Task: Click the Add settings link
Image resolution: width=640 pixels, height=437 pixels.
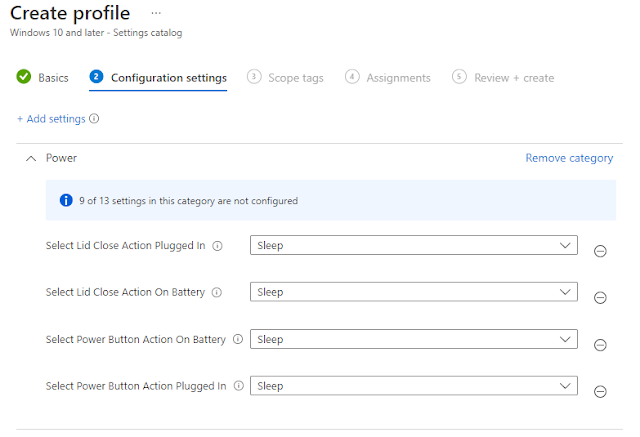Action: [51, 119]
